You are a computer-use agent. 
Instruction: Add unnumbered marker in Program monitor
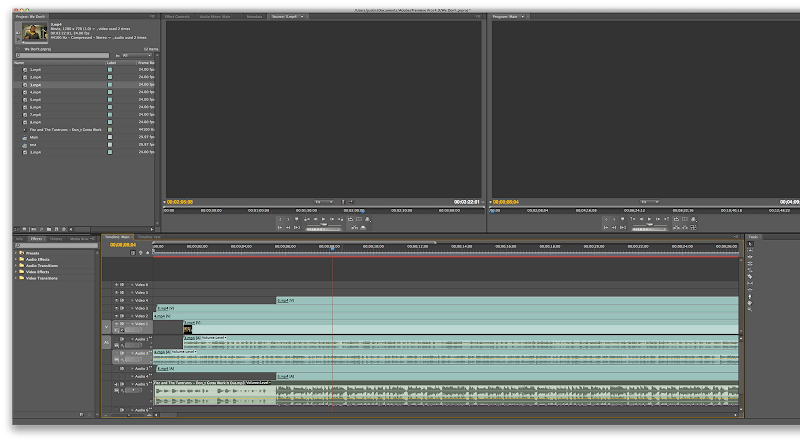622,219
